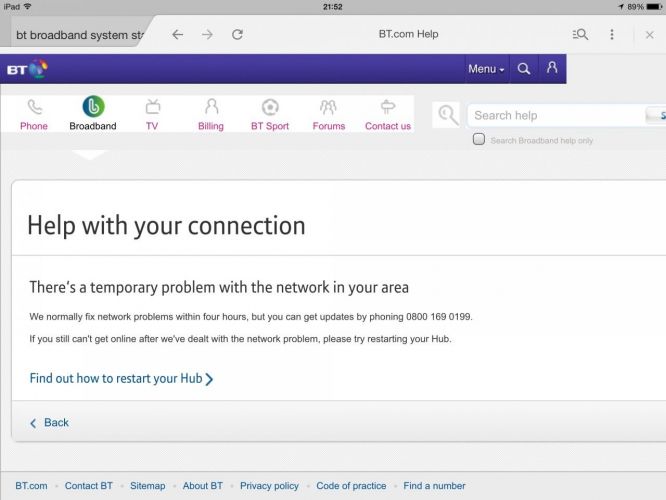
Task: Reload the page with the refresh icon
Action: 237,34
